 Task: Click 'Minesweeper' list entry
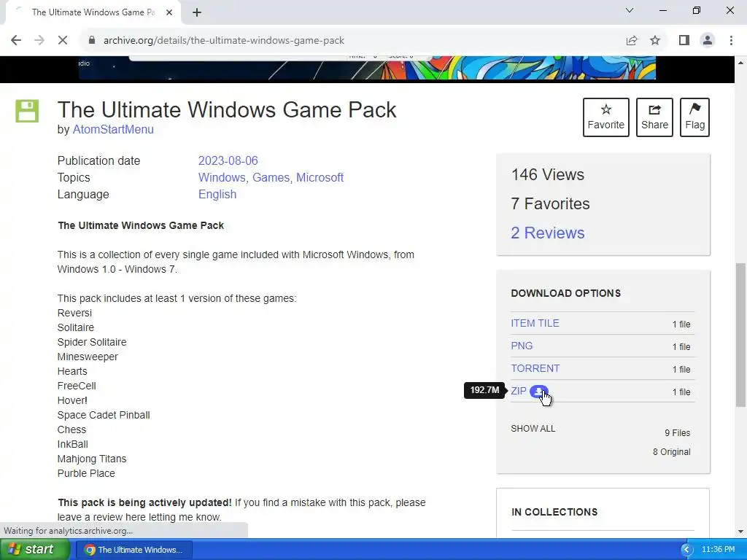click(88, 357)
